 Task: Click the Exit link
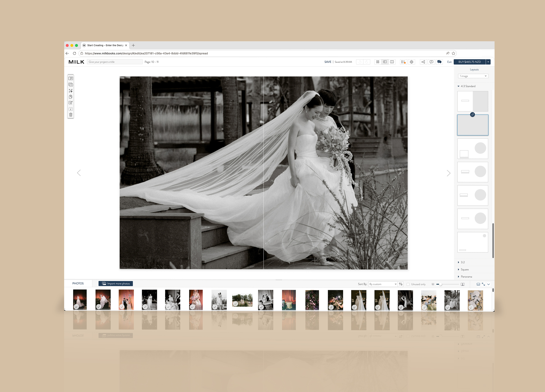point(449,62)
